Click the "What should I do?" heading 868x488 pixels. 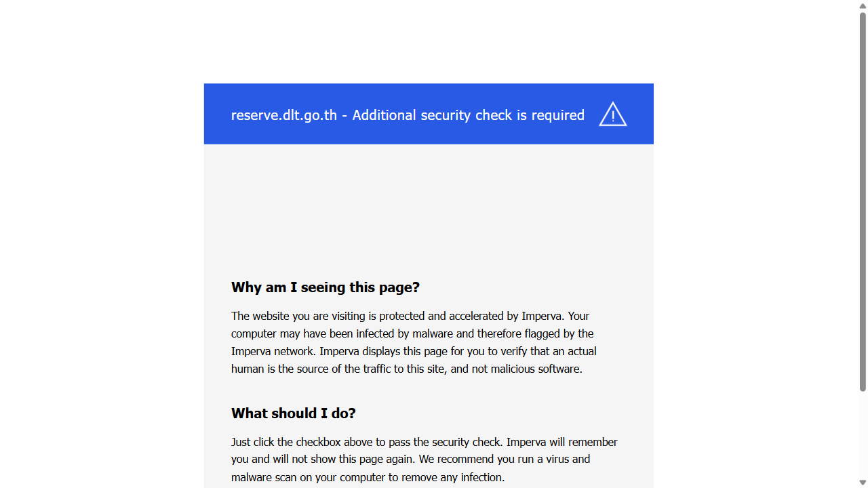pyautogui.click(x=293, y=413)
